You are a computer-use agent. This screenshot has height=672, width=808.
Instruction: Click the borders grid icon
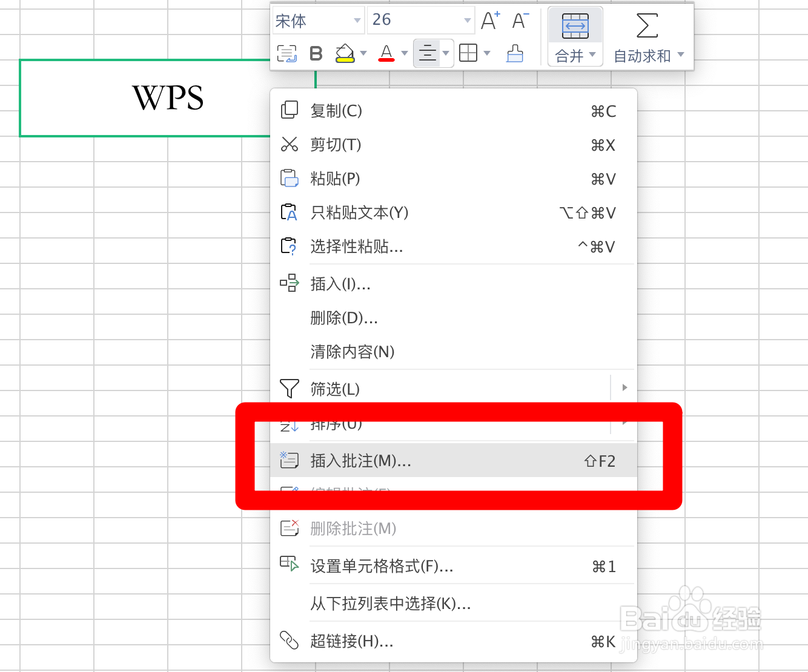click(x=468, y=53)
